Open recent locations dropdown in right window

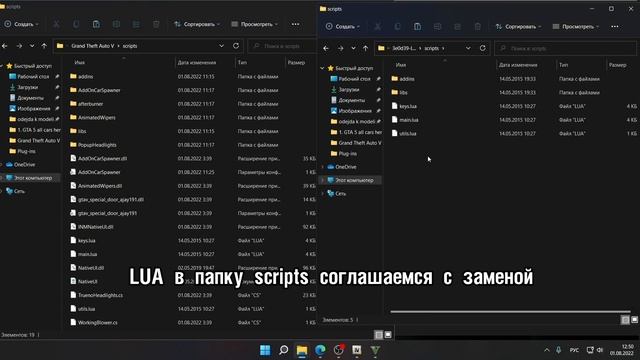353,48
